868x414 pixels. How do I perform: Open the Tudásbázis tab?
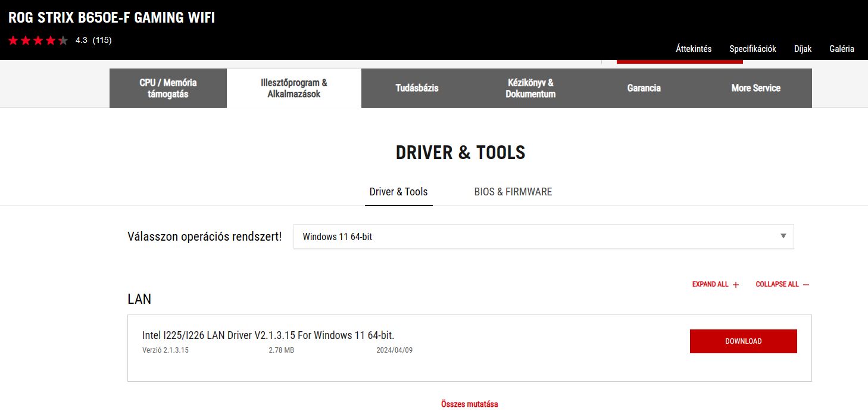[x=417, y=88]
